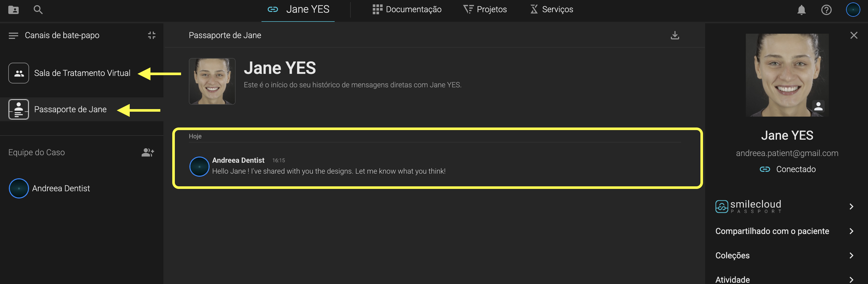Open Sala de Tratamento Virtual channel
This screenshot has width=868, height=284.
pyautogui.click(x=82, y=73)
